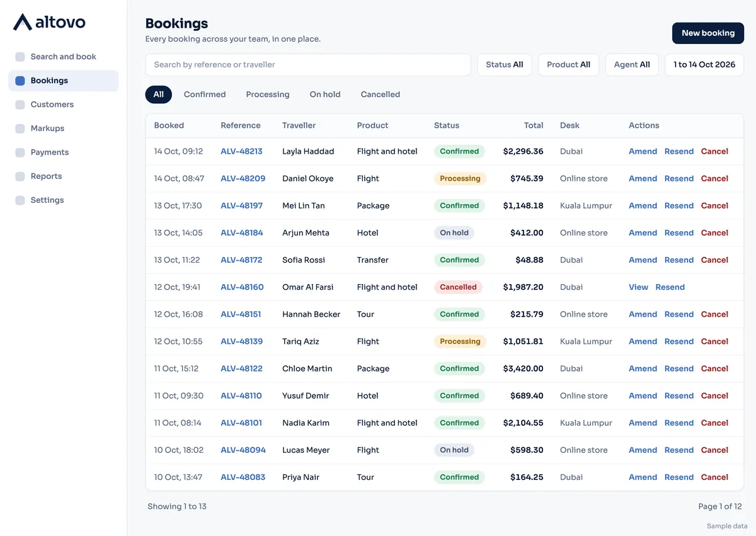Click the Processing badge for ALV-48209
Viewport: 756px width, 536px height.
pyautogui.click(x=460, y=178)
